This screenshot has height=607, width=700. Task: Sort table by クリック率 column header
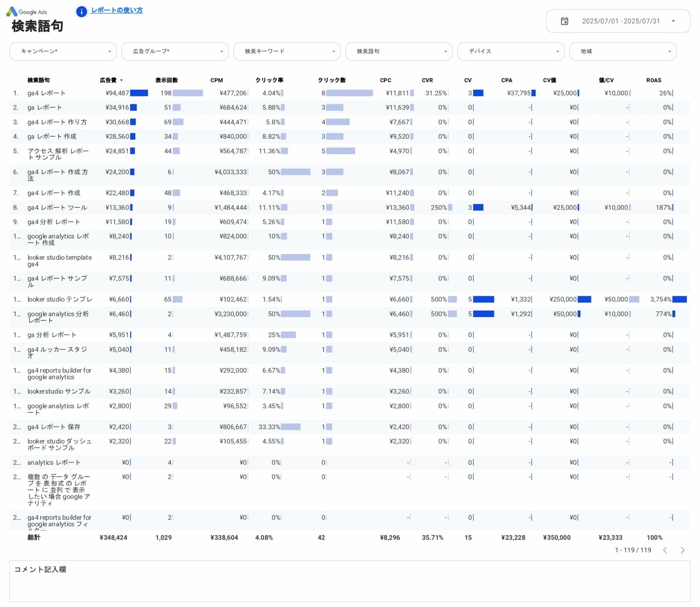click(269, 80)
